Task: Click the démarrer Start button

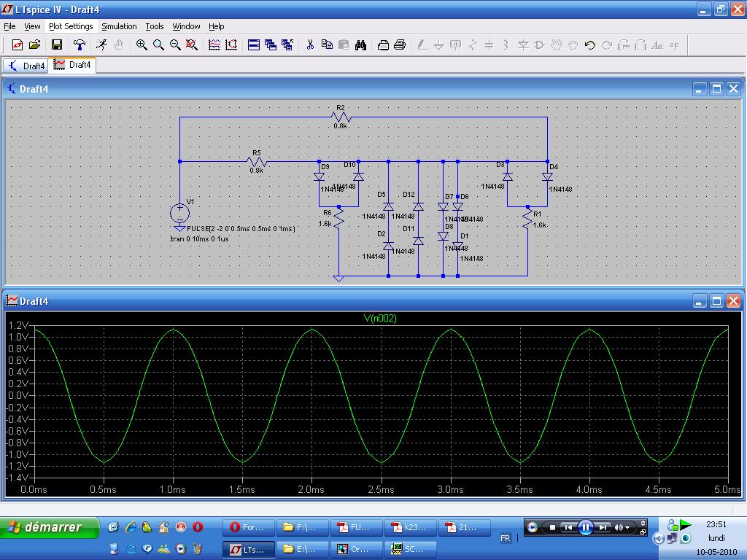Action: 50,527
